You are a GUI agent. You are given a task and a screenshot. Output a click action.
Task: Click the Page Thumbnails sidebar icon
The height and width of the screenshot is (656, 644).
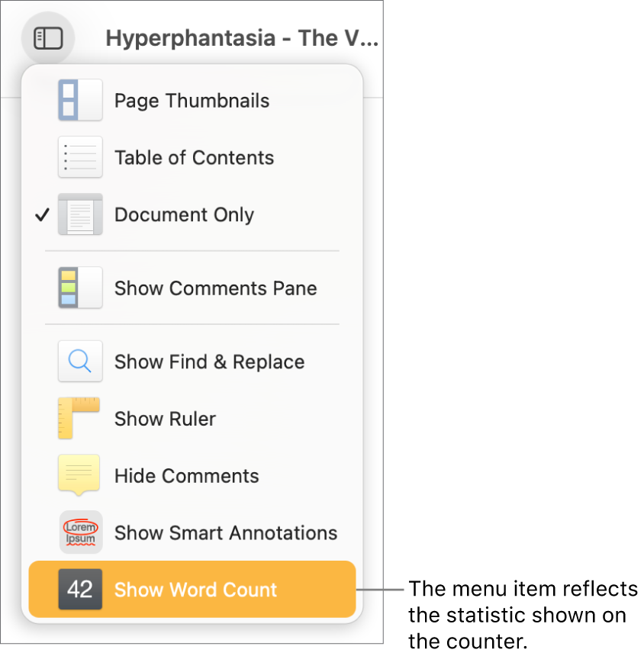(x=79, y=100)
